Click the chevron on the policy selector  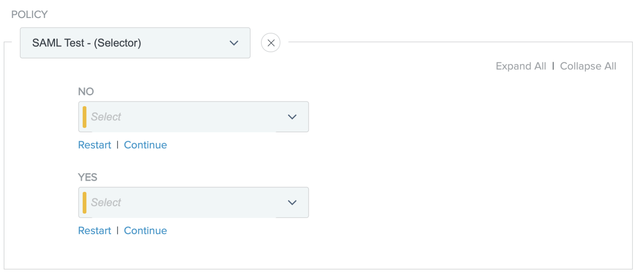(234, 43)
